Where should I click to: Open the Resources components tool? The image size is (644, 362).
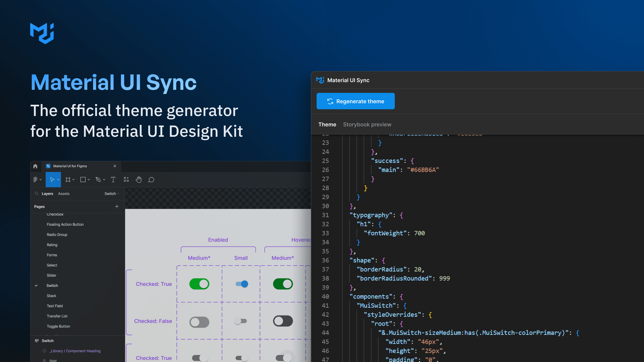[126, 180]
